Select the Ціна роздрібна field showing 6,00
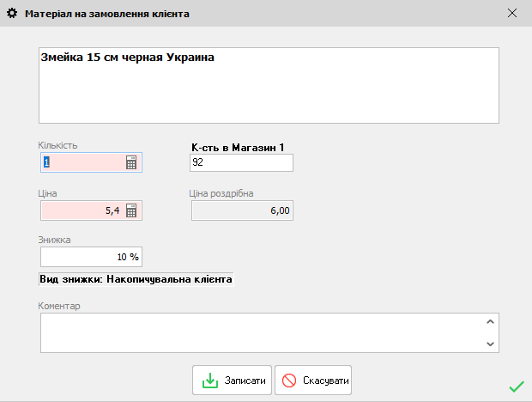The width and height of the screenshot is (532, 402). tap(241, 210)
